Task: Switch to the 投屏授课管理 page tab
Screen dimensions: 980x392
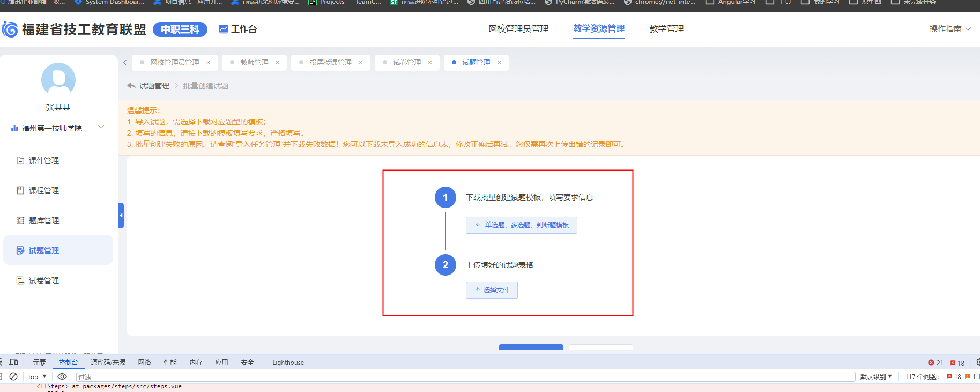Action: coord(330,63)
